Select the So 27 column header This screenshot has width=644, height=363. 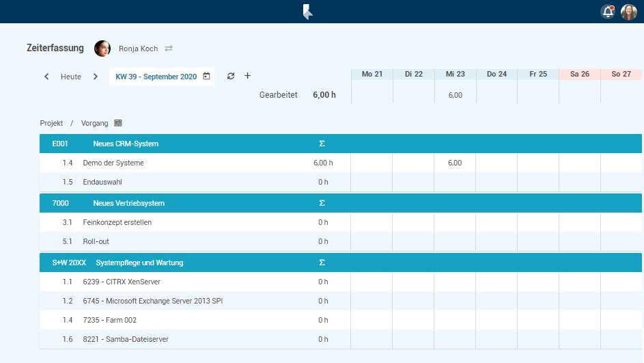point(621,74)
